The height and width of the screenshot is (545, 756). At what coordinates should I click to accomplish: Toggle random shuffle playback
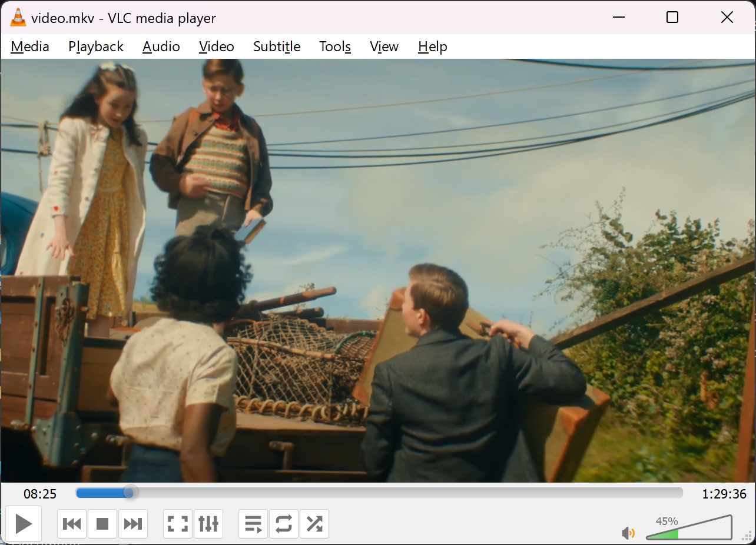tap(314, 524)
